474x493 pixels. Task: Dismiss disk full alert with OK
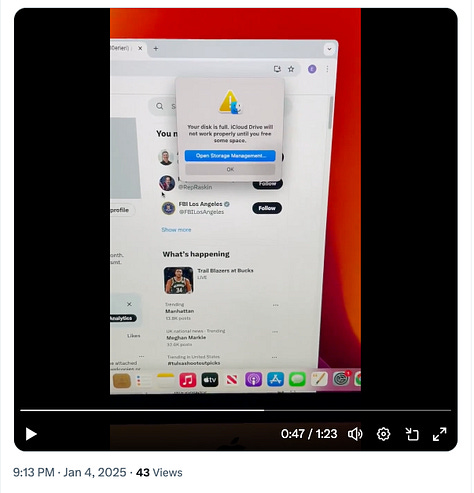point(230,169)
